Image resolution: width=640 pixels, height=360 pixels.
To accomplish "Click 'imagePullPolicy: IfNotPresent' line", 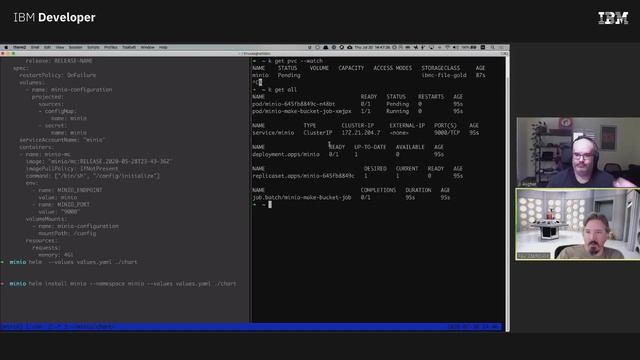I will pyautogui.click(x=72, y=169).
